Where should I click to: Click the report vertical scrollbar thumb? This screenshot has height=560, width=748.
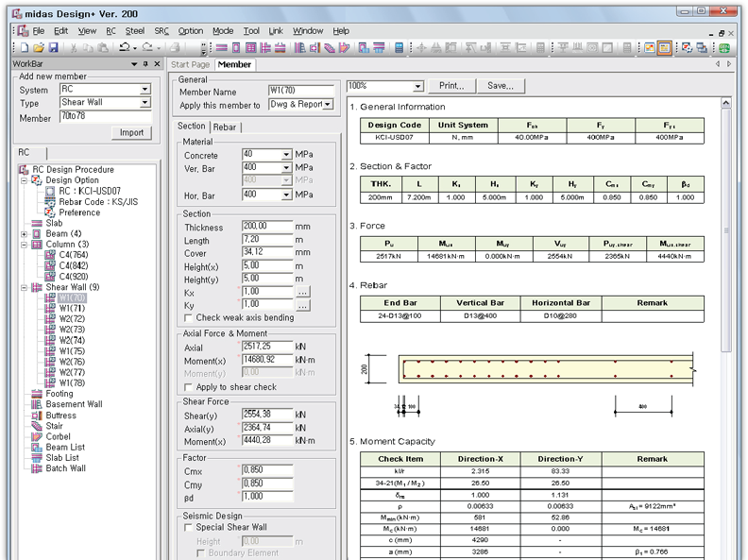(726, 229)
